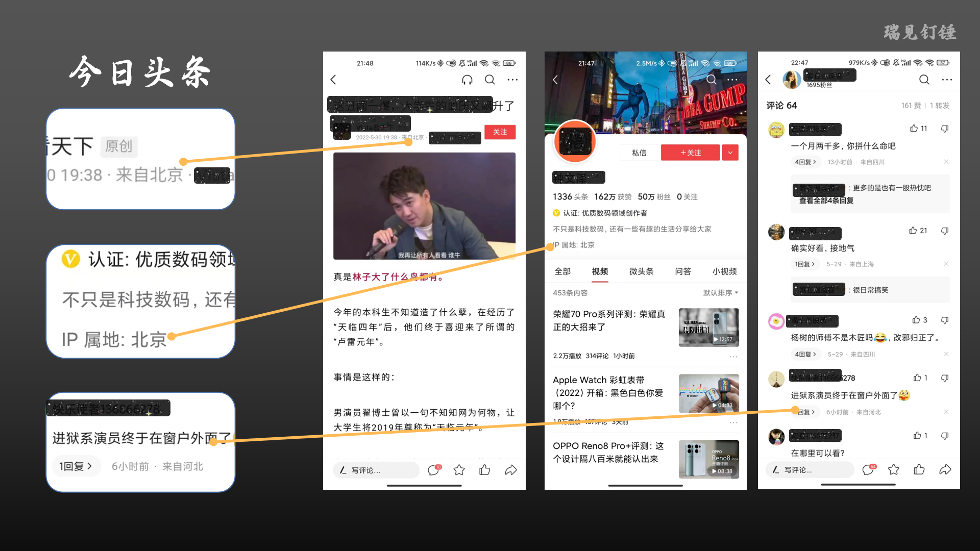The image size is (980, 551).
Task: Tap the share icon on the comments page
Action: pyautogui.click(x=945, y=469)
